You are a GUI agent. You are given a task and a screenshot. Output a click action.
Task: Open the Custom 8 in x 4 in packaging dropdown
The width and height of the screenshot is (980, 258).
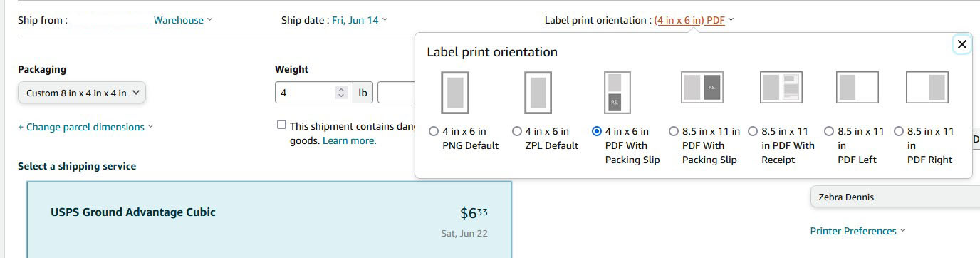click(x=82, y=93)
